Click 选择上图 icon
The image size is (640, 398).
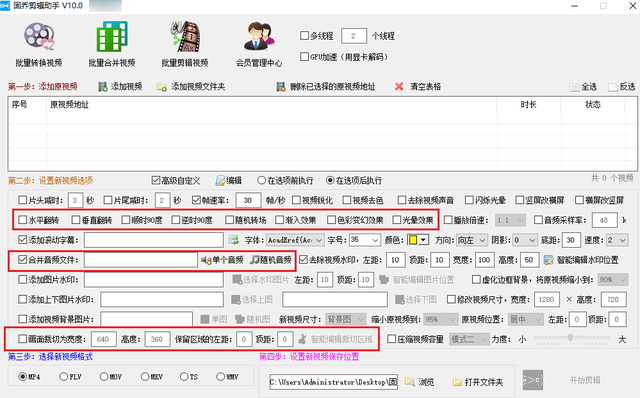click(x=236, y=300)
